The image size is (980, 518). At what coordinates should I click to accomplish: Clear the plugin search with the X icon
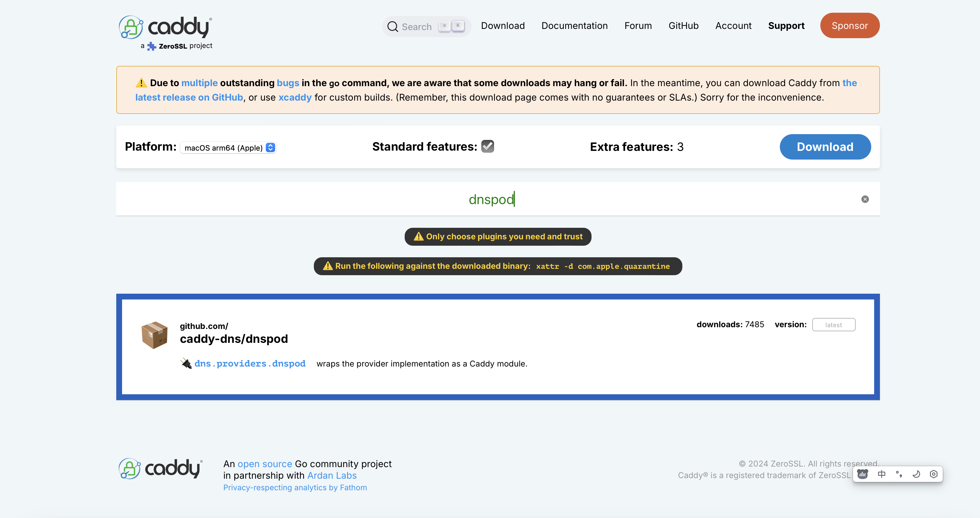865,199
